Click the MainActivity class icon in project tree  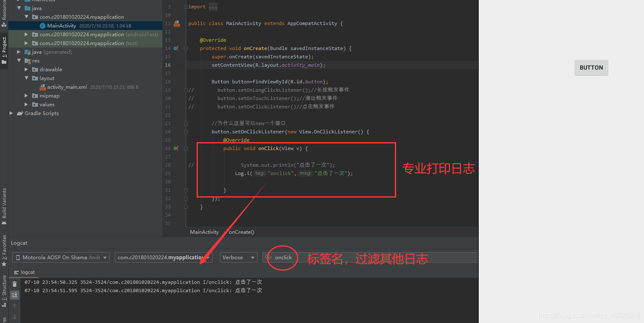tap(42, 26)
